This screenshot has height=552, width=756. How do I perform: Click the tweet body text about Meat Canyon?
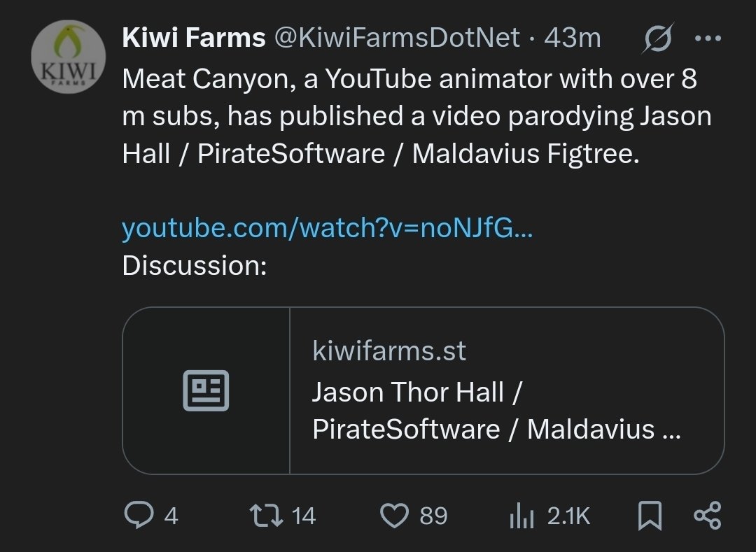416,116
